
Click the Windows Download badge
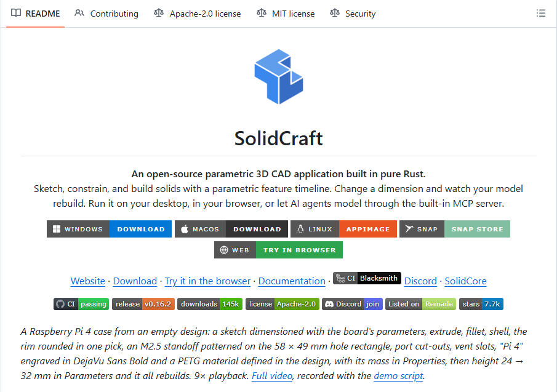109,229
